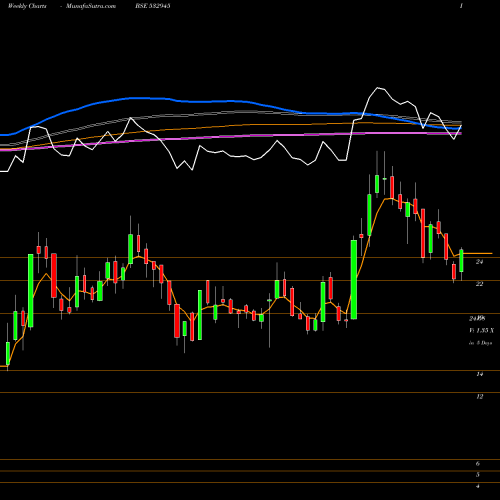Click the price axis label 6
Screen dimensions: 500x500
click(478, 464)
